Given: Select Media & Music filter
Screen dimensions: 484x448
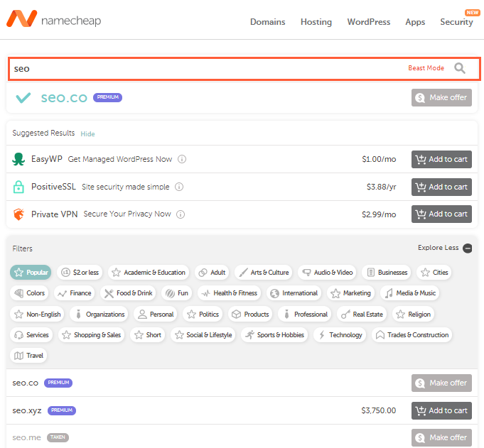Looking at the screenshot, I should point(409,293).
